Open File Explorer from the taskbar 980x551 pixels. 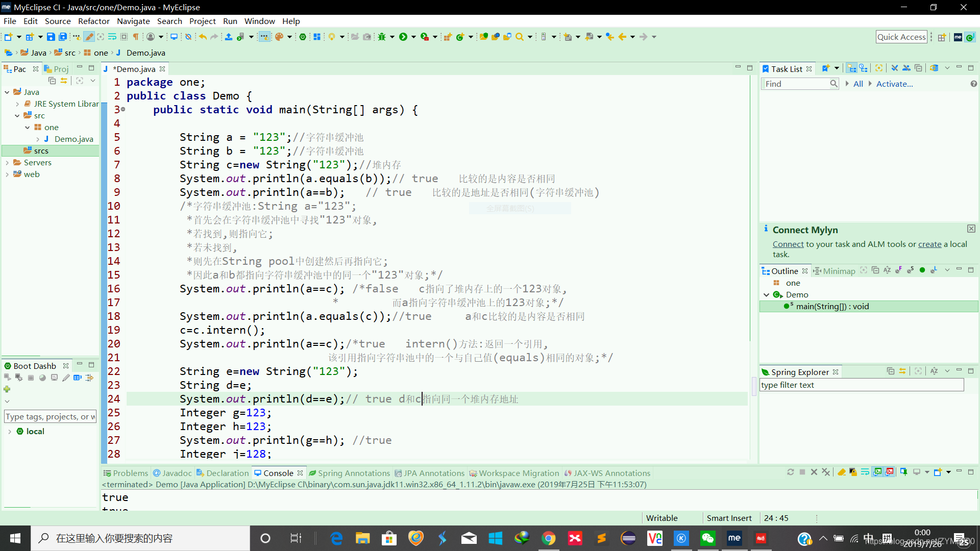pos(363,538)
